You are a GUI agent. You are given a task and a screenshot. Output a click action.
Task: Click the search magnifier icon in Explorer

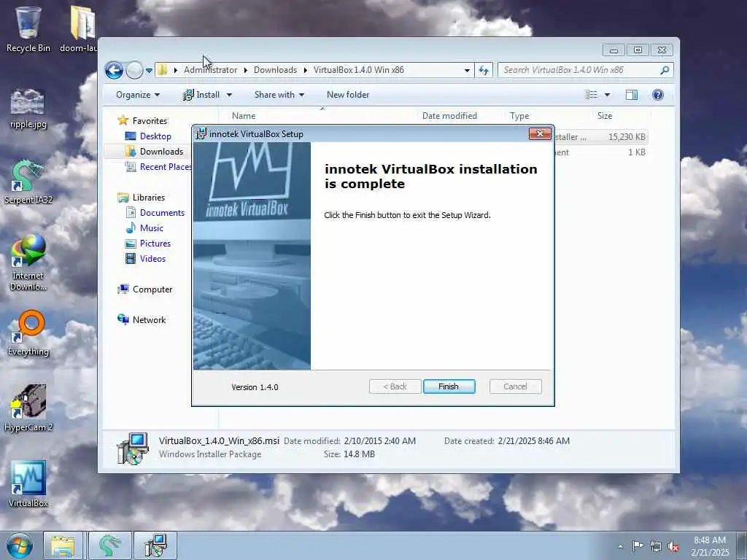665,70
